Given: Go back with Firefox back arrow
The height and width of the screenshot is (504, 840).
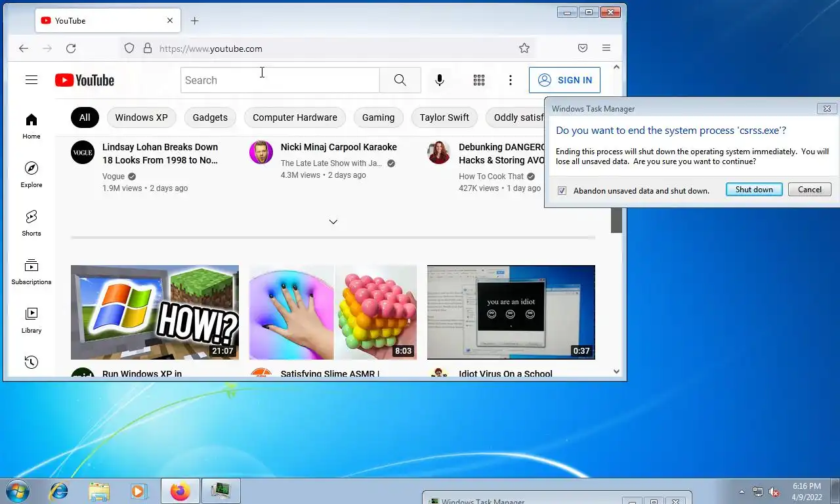Looking at the screenshot, I should (24, 49).
